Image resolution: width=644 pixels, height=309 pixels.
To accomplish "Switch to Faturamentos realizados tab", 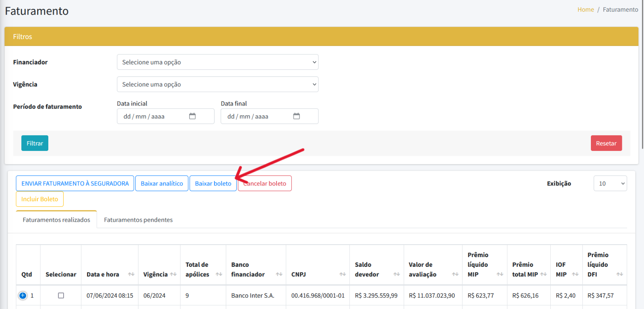I will [56, 220].
